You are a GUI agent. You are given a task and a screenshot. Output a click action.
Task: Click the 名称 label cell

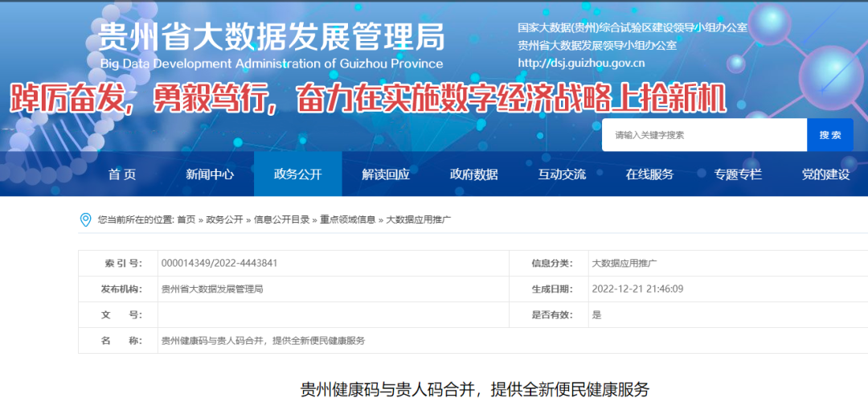pyautogui.click(x=118, y=341)
